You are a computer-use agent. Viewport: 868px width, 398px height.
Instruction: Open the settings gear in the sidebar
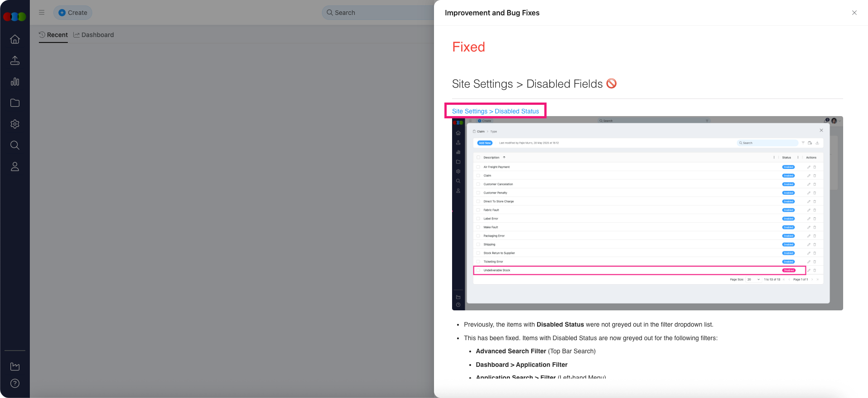[15, 124]
